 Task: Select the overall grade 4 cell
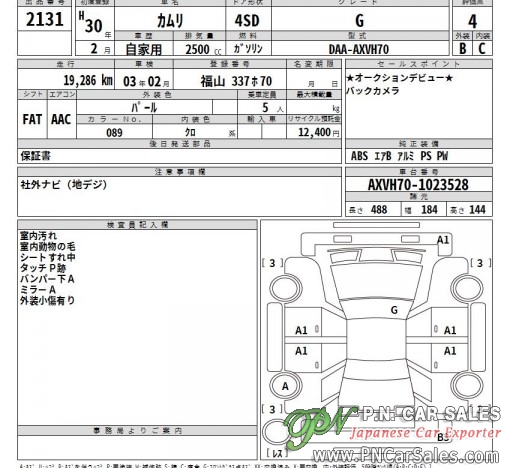click(x=472, y=21)
